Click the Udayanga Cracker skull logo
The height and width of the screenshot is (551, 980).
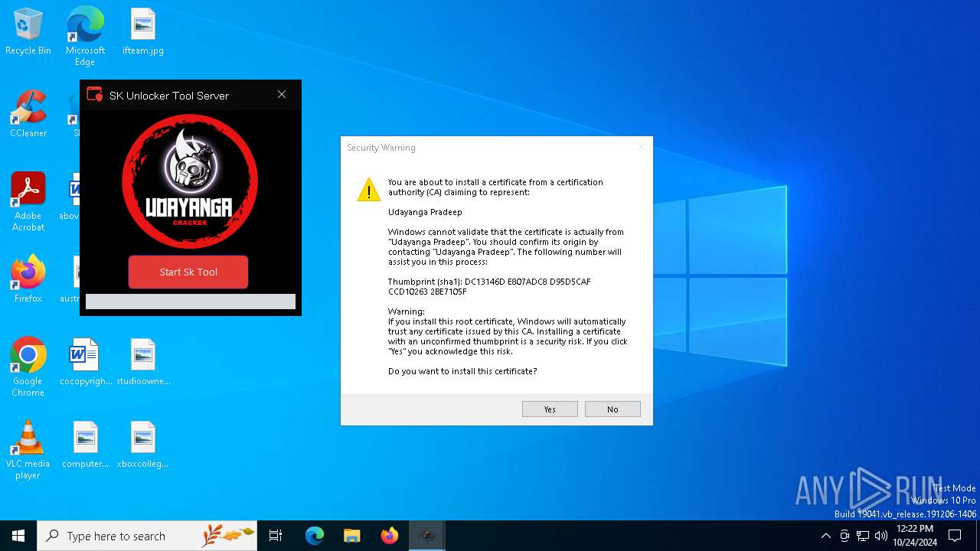pyautogui.click(x=189, y=181)
